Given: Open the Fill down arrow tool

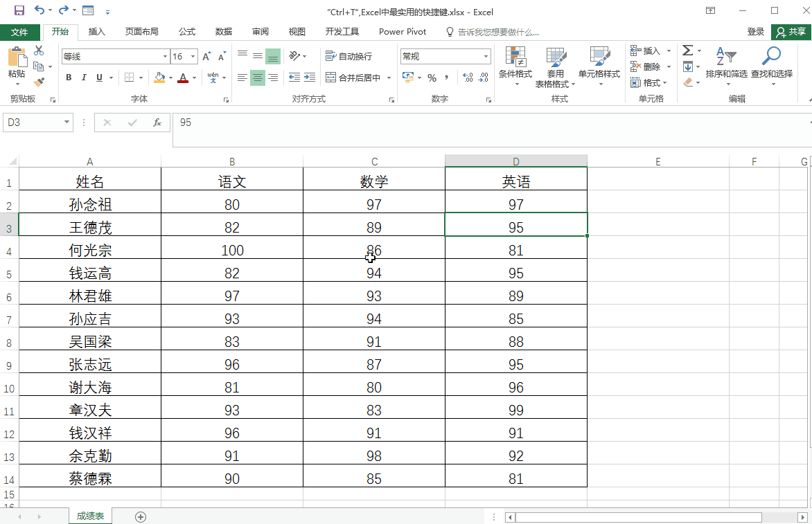Looking at the screenshot, I should pyautogui.click(x=688, y=66).
